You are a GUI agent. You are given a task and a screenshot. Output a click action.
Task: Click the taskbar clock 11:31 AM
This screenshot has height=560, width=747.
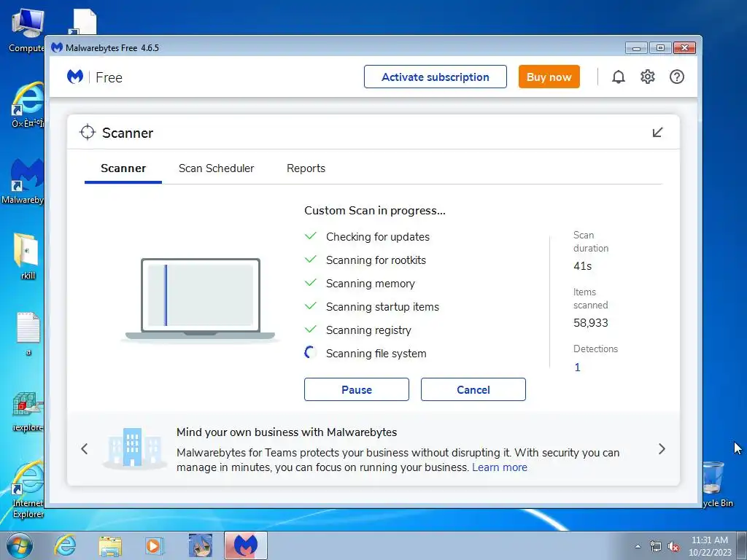coord(709,540)
